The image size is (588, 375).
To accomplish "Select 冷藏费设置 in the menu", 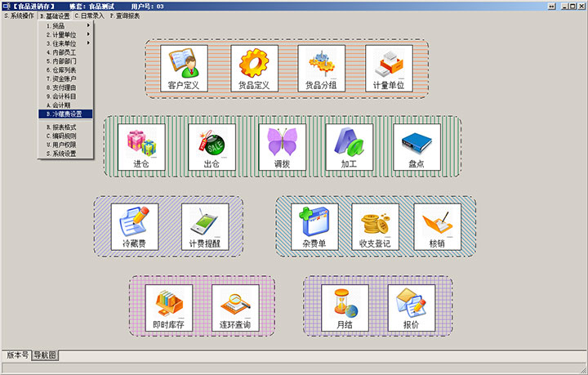I will click(x=65, y=114).
